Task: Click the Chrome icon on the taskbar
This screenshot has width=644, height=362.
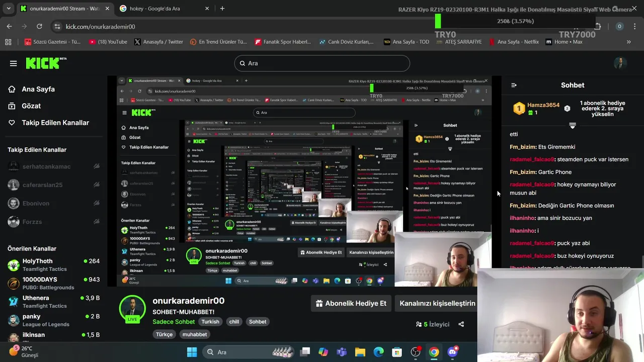Action: click(434, 352)
